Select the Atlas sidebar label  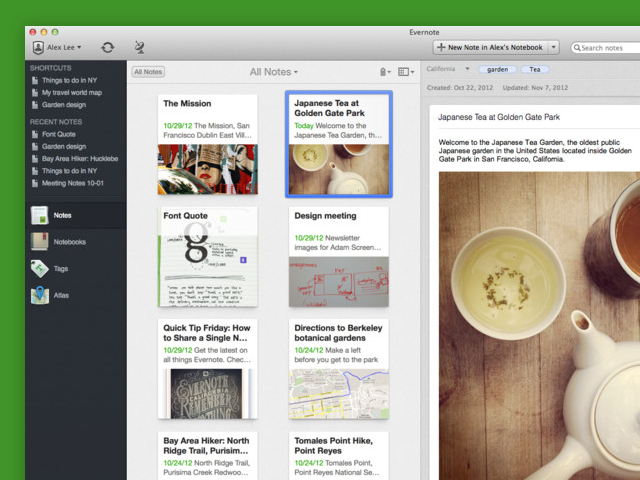coord(61,295)
